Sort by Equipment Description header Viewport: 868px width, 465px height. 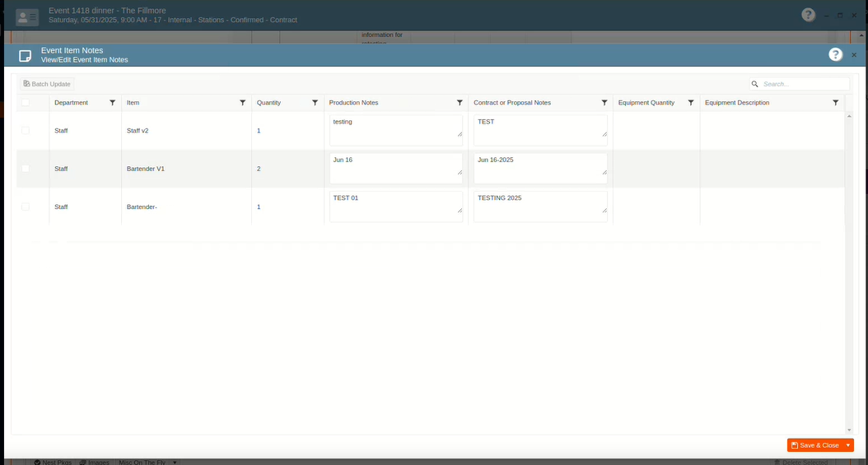click(x=737, y=103)
